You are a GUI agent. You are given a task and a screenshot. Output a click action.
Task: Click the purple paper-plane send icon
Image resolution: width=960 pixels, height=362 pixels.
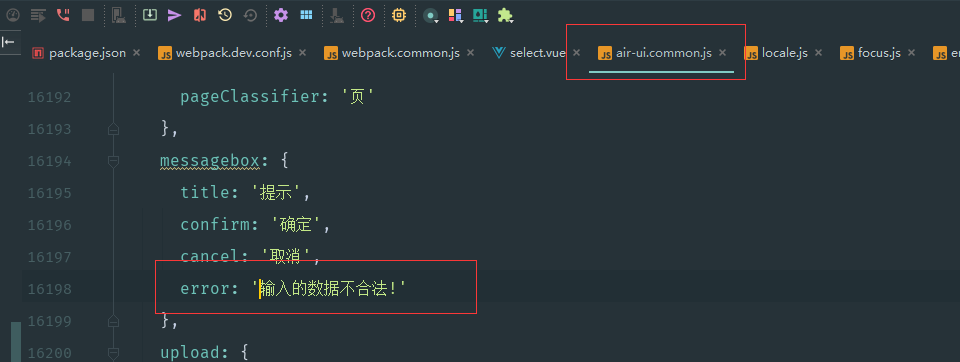pyautogui.click(x=174, y=15)
